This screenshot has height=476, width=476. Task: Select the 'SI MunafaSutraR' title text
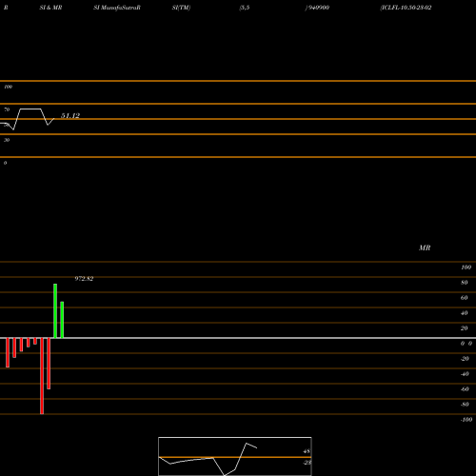117,8
